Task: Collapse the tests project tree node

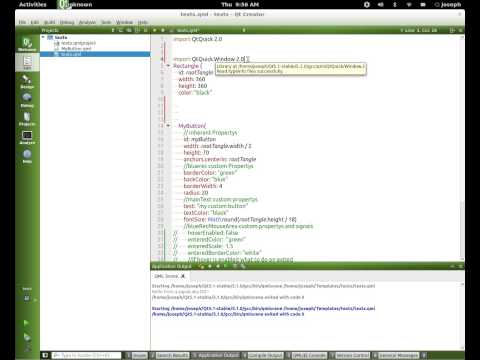Action: 43,37
